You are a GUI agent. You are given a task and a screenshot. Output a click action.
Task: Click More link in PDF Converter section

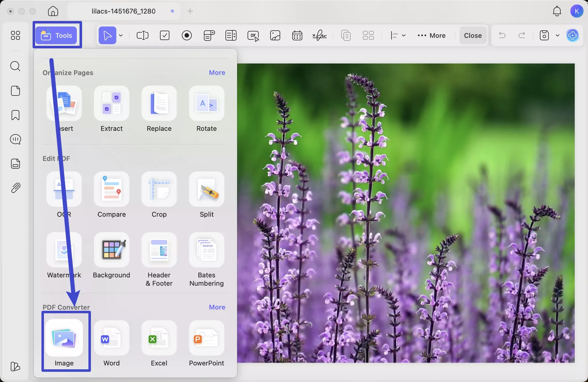click(217, 307)
